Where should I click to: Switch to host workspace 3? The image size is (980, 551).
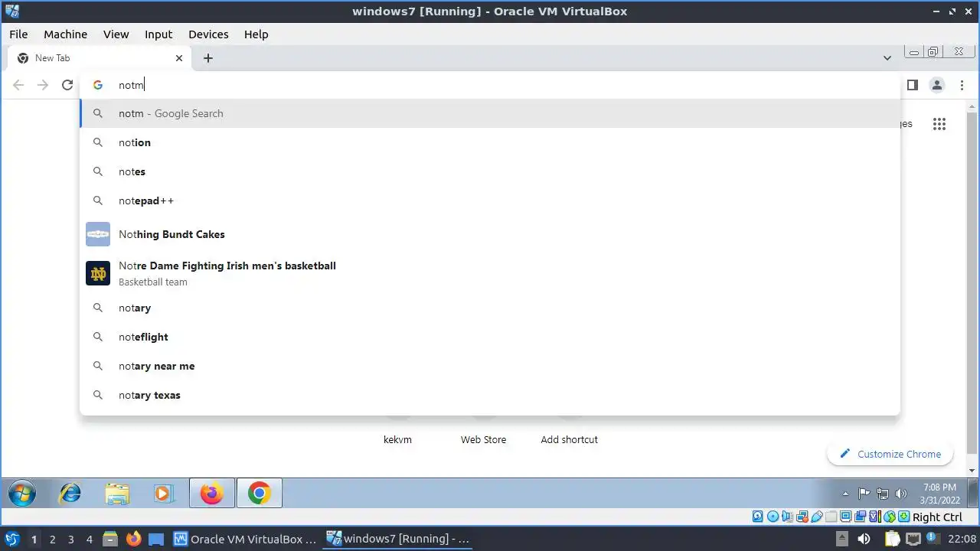coord(70,540)
